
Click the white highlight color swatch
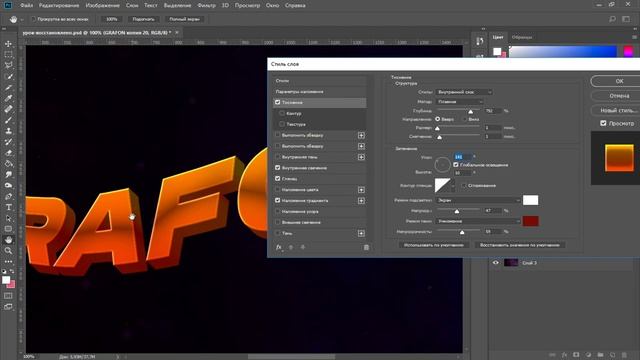click(530, 200)
